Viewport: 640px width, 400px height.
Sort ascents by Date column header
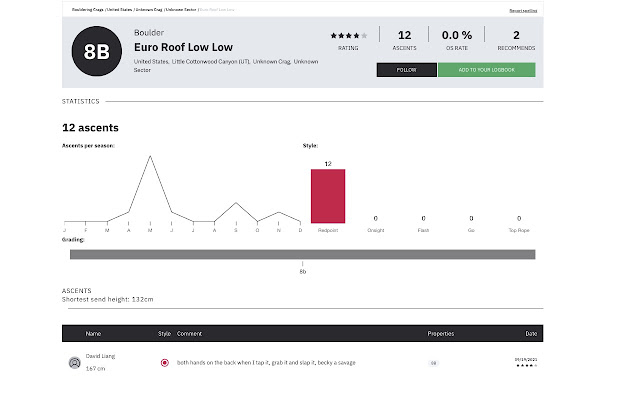[x=529, y=333]
